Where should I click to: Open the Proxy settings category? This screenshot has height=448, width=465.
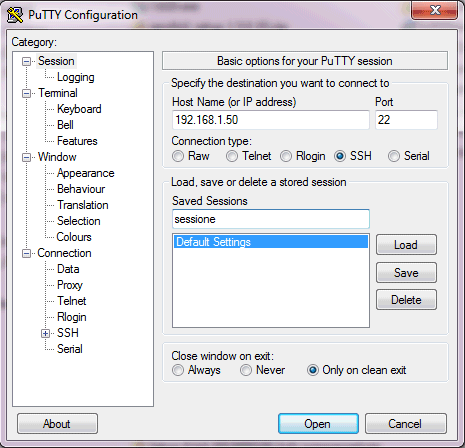(x=70, y=285)
